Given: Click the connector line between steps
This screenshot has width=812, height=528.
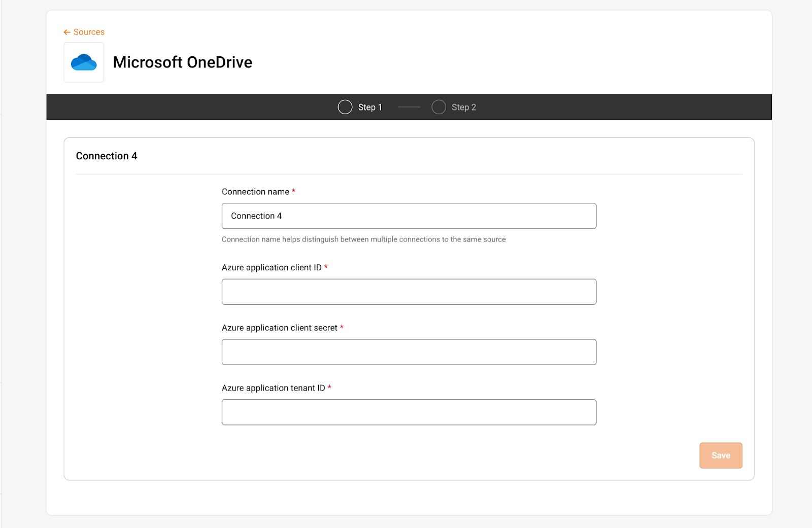Looking at the screenshot, I should [409, 107].
